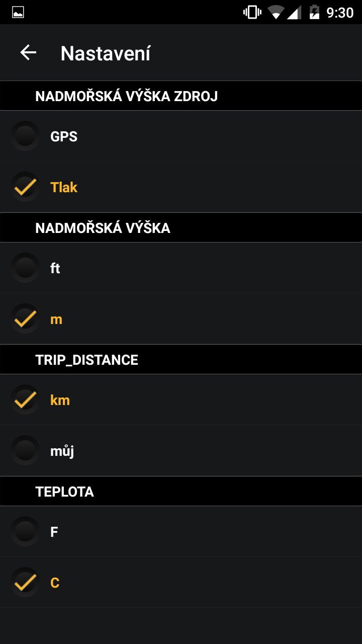The height and width of the screenshot is (644, 362).
Task: Tap the Teplota section header
Action: point(64,492)
